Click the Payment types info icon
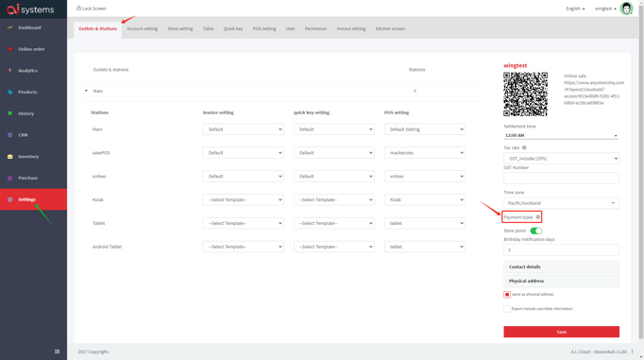Viewport: 644px width, 360px height. click(537, 217)
